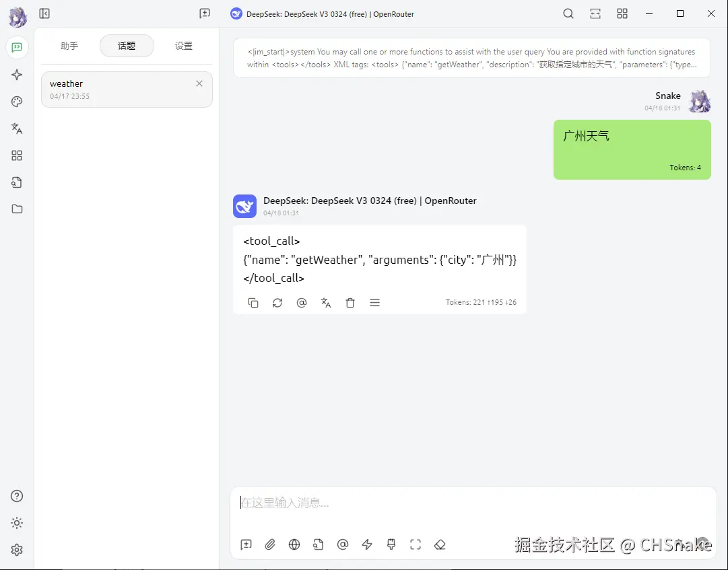Open the translate sidebar icon
This screenshot has height=570, width=728.
coord(18,129)
